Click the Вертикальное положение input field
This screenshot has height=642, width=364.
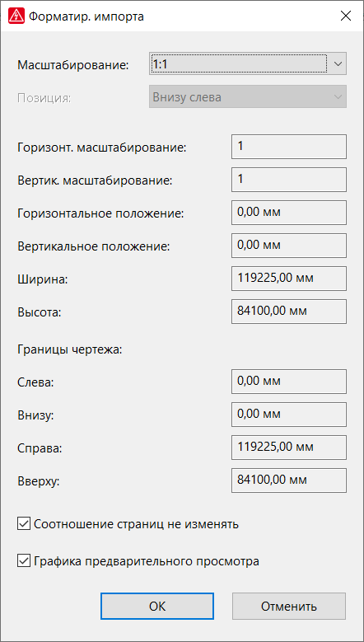click(x=289, y=246)
